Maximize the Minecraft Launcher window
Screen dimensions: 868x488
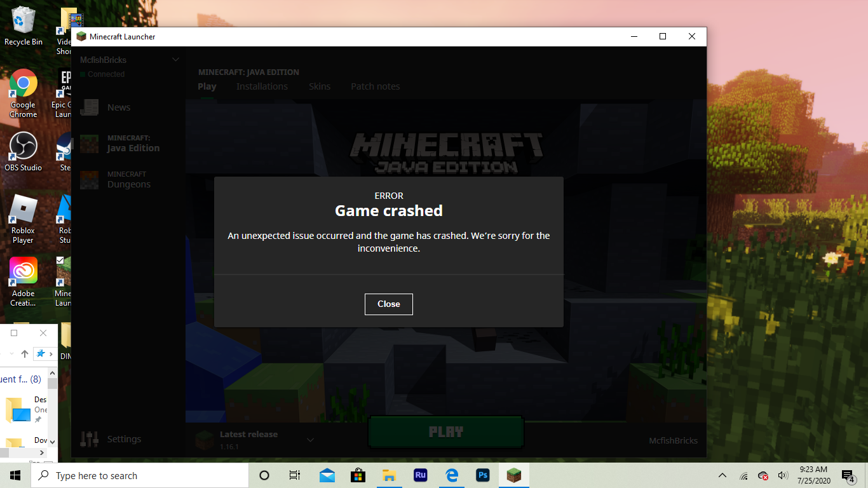click(x=663, y=37)
